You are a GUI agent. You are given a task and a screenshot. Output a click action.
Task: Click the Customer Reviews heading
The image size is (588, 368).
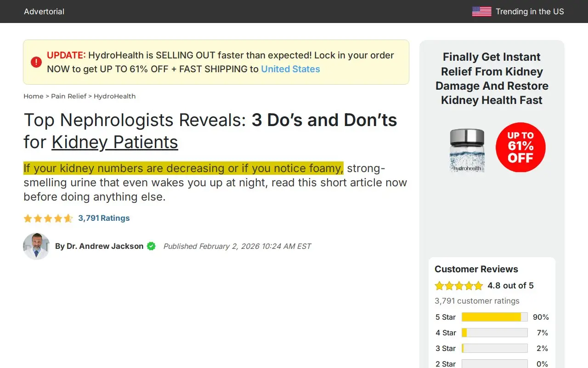point(476,269)
